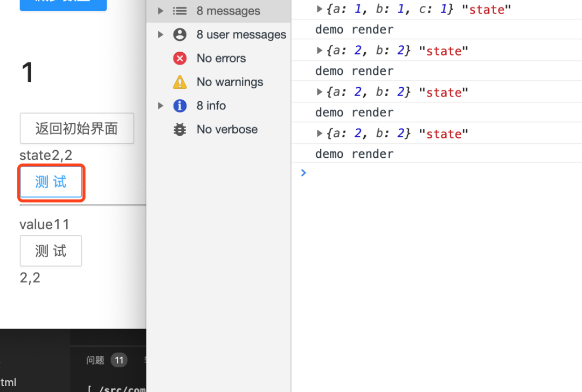Click the 测试 button under value11
Viewport: 582px width, 392px height.
point(51,251)
